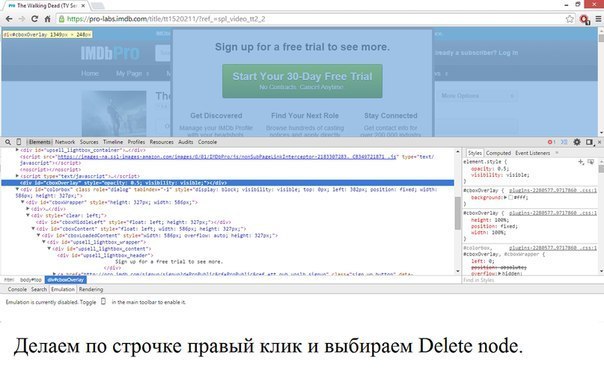604x385 pixels.
Task: Open the Timeline tab
Action: click(113, 142)
